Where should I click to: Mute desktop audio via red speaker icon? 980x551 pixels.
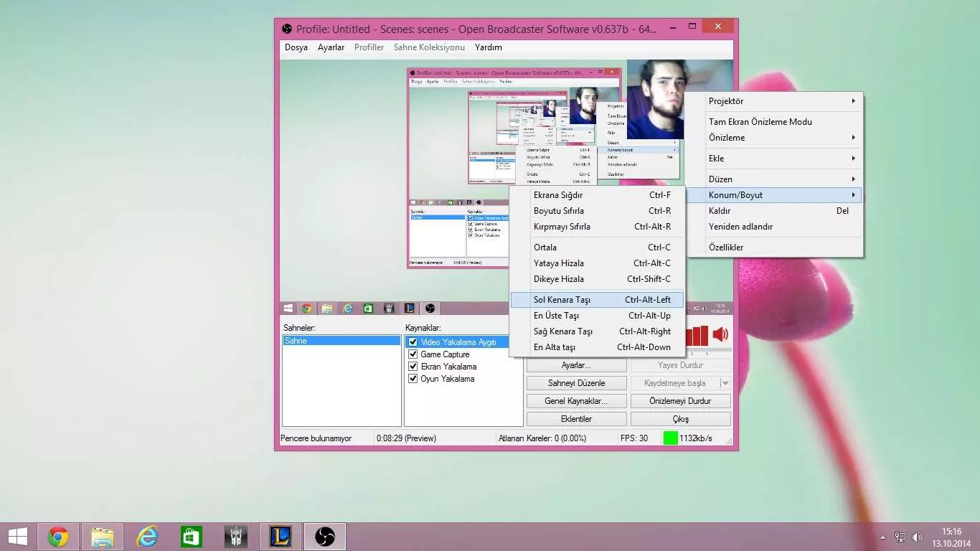(x=720, y=334)
